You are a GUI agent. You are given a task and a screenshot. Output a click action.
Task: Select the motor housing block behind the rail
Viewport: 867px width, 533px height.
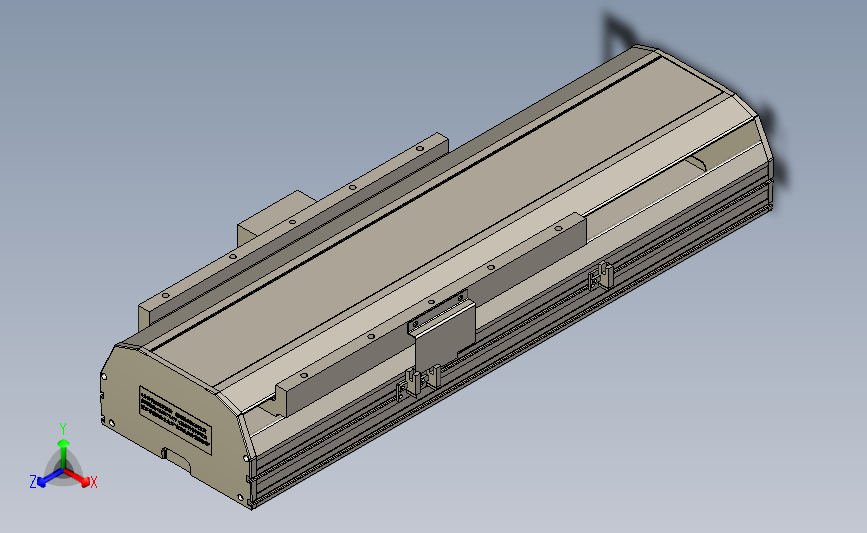(x=275, y=216)
